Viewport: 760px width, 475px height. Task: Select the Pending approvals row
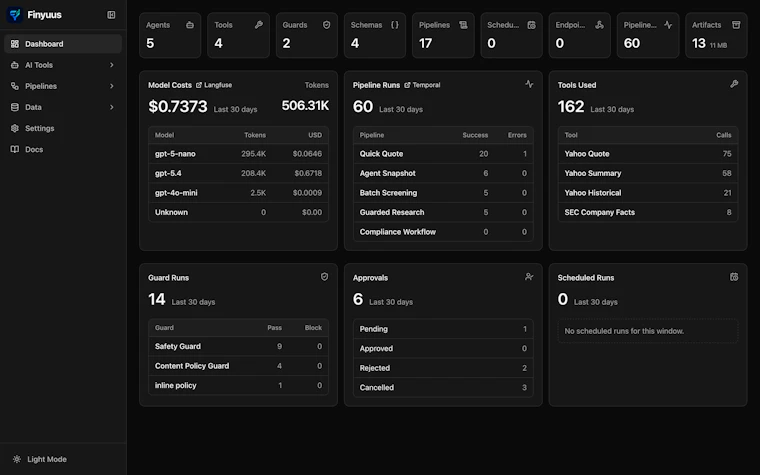[443, 329]
